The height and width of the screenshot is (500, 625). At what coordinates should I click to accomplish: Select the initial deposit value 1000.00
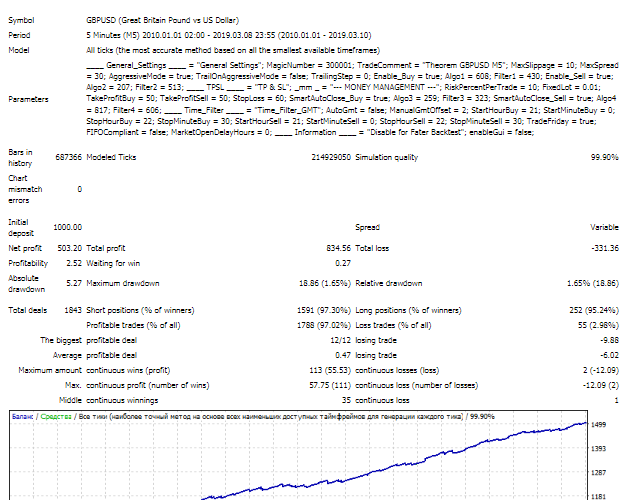tap(68, 227)
